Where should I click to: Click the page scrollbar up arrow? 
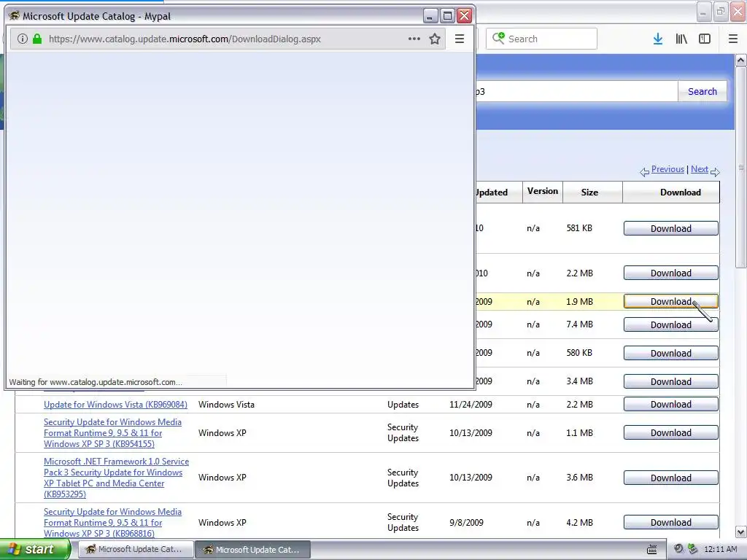click(x=741, y=61)
